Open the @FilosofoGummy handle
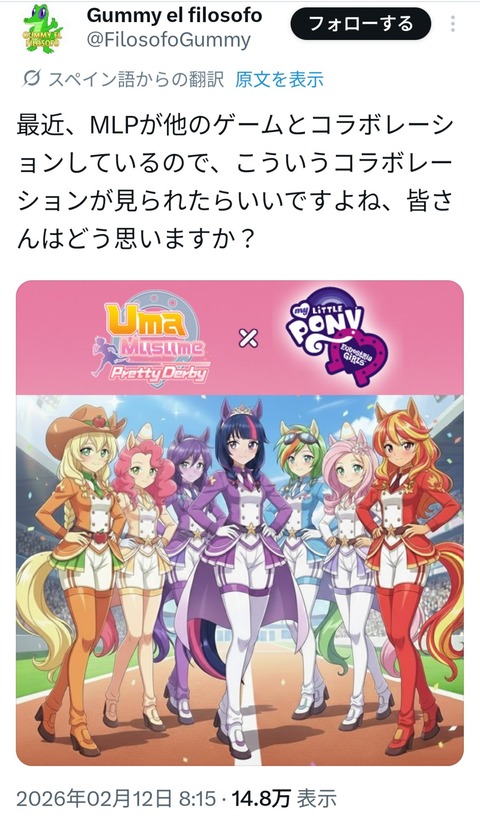Viewport: 480px width, 816px height. 169,40
